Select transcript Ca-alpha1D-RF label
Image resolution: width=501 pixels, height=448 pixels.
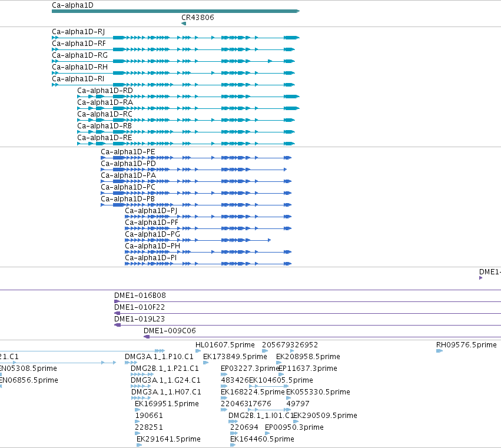coord(79,44)
